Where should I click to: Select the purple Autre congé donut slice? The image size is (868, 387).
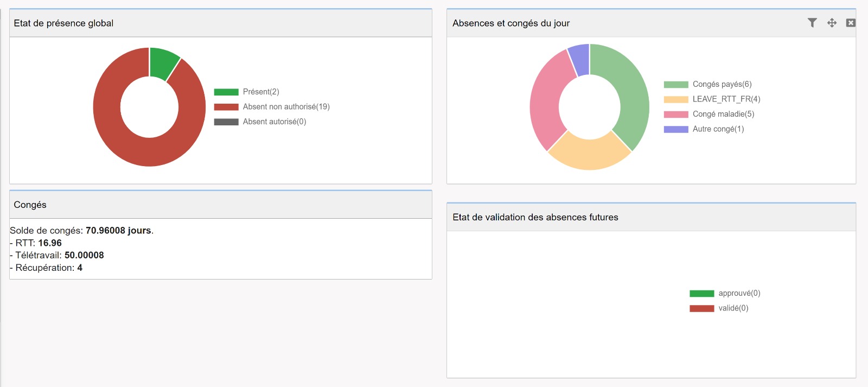pos(580,59)
